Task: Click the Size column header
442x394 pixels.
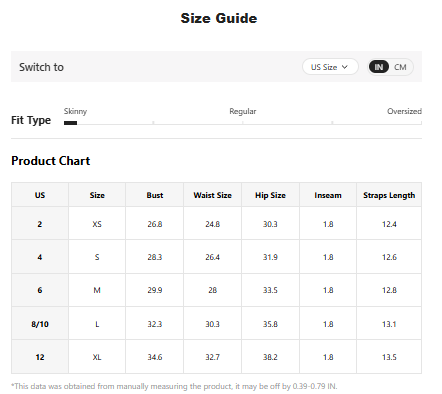Action: pos(97,195)
